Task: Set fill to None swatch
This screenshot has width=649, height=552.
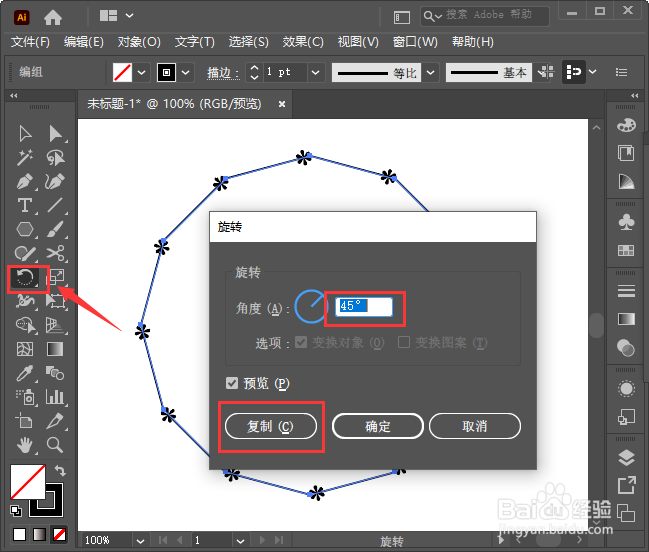Action: (59, 535)
